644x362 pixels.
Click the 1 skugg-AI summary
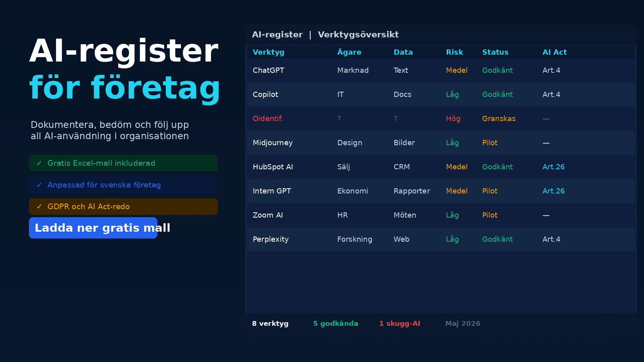coord(400,323)
